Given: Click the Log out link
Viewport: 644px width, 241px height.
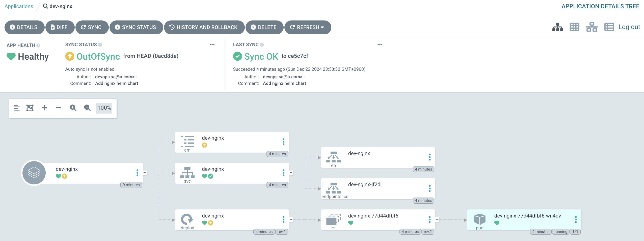Looking at the screenshot, I should coord(629,27).
